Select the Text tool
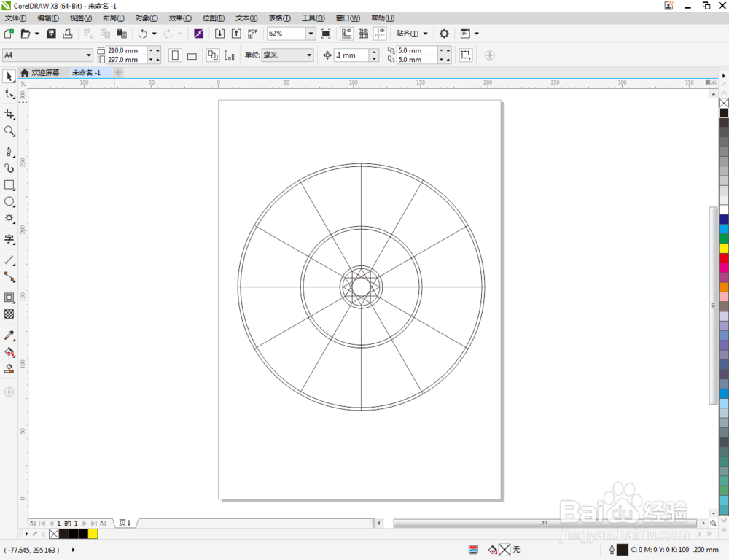Viewport: 729px width, 560px height. pos(9,239)
